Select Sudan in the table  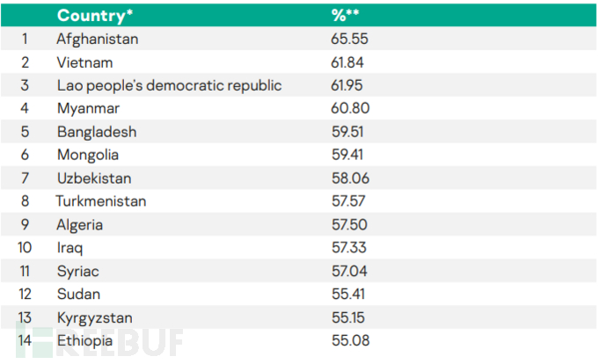coord(77,294)
